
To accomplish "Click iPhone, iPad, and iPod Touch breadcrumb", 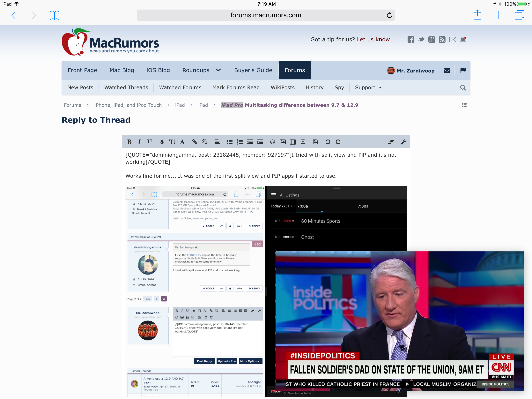I will pos(128,105).
